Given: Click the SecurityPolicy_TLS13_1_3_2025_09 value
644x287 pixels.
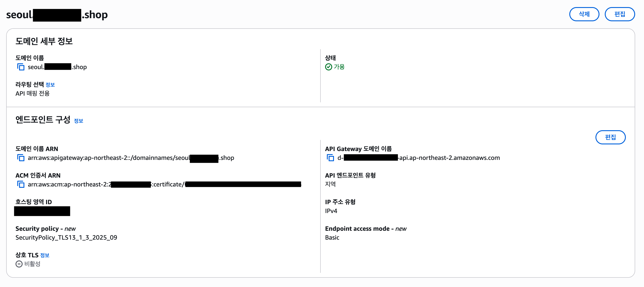Looking at the screenshot, I should [x=66, y=238].
